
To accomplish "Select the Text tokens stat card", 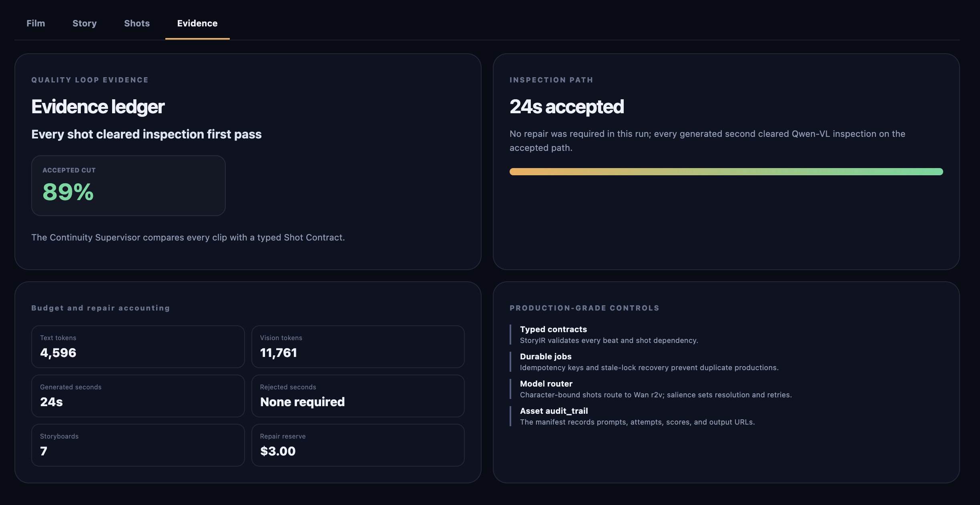I will (138, 347).
